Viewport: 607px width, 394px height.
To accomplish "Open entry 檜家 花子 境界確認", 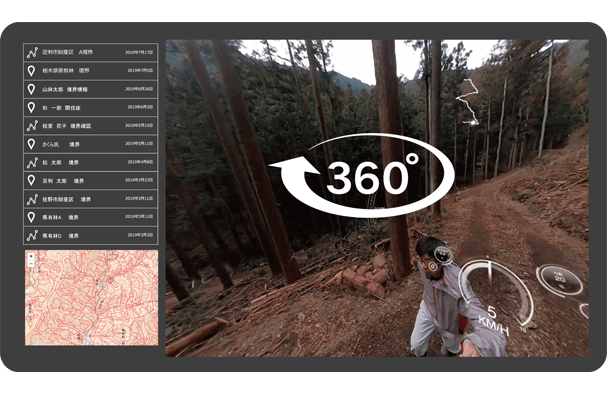I will coord(91,126).
